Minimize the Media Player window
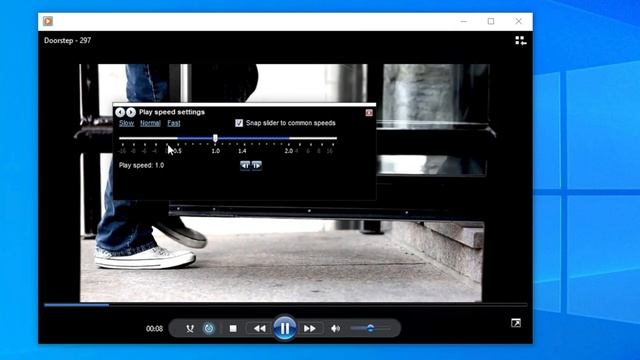The image size is (640, 360). (x=464, y=21)
